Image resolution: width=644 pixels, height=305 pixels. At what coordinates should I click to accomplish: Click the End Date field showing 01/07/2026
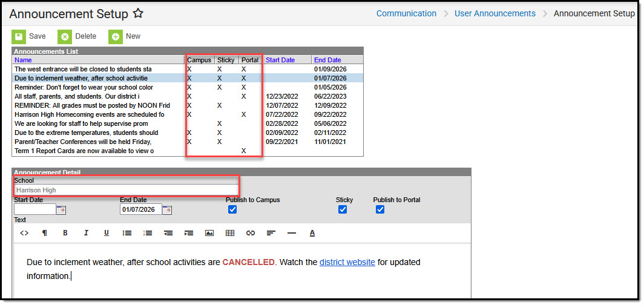[x=141, y=210]
